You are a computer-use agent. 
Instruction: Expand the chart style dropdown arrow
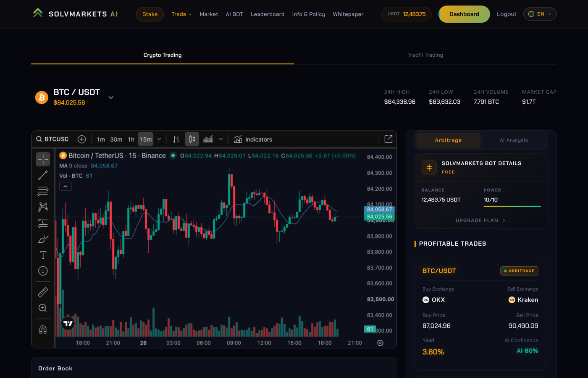click(221, 139)
